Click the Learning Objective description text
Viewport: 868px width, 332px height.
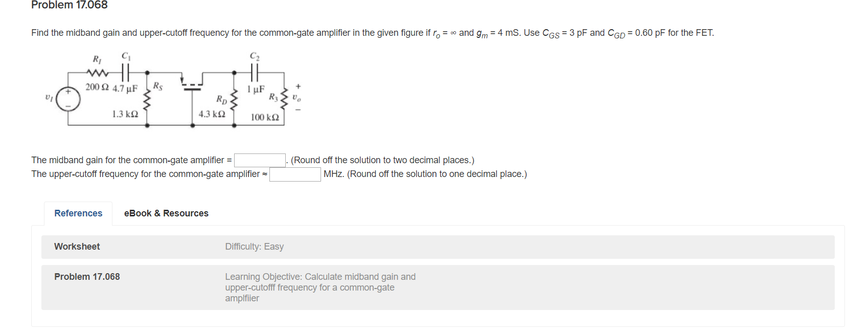pyautogui.click(x=319, y=287)
